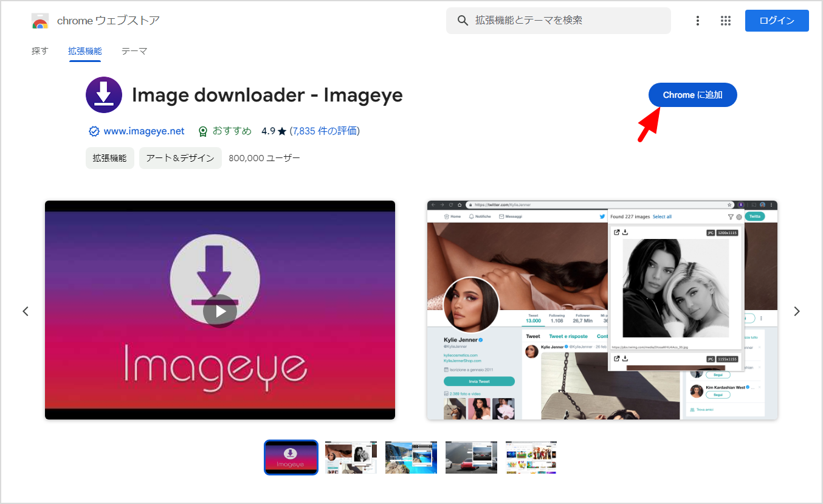This screenshot has width=823, height=504.
Task: Type in the 拡張機能とテーマを検索 field
Action: point(565,21)
